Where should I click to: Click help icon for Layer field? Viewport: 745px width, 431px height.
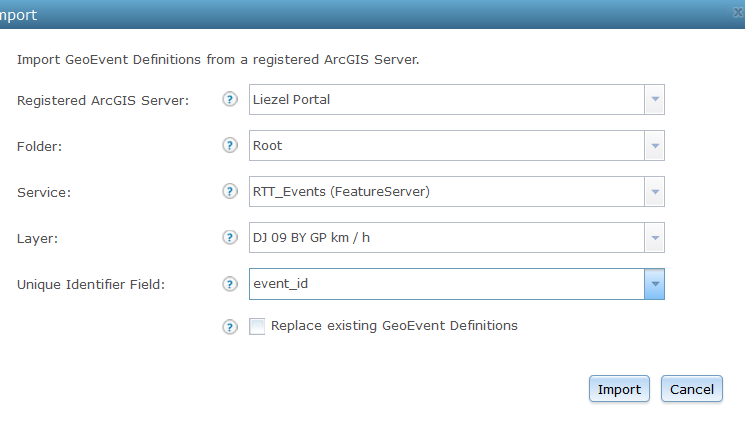pos(230,238)
